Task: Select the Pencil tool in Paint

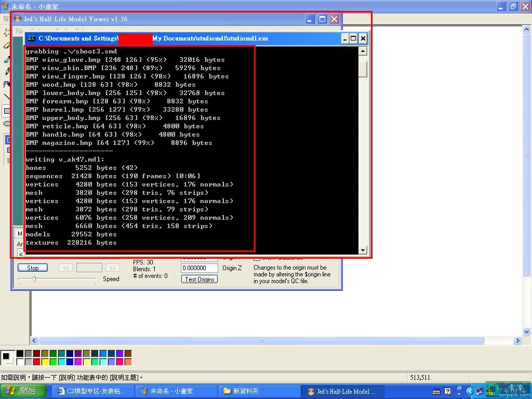Action: pyautogui.click(x=6, y=71)
